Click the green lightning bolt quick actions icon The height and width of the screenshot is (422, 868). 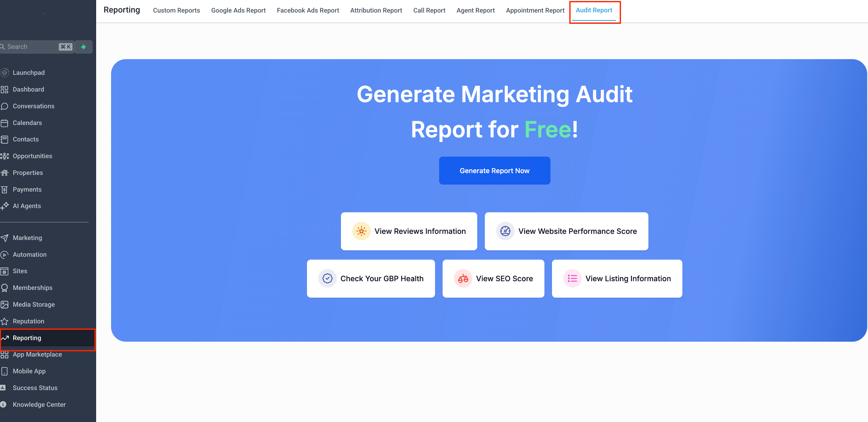pyautogui.click(x=84, y=47)
